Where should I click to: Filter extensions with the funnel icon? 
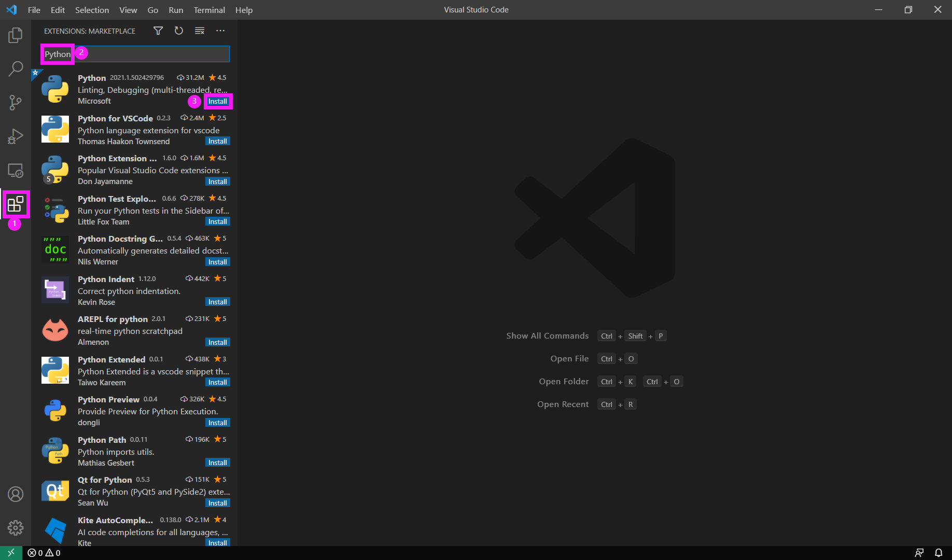[158, 31]
